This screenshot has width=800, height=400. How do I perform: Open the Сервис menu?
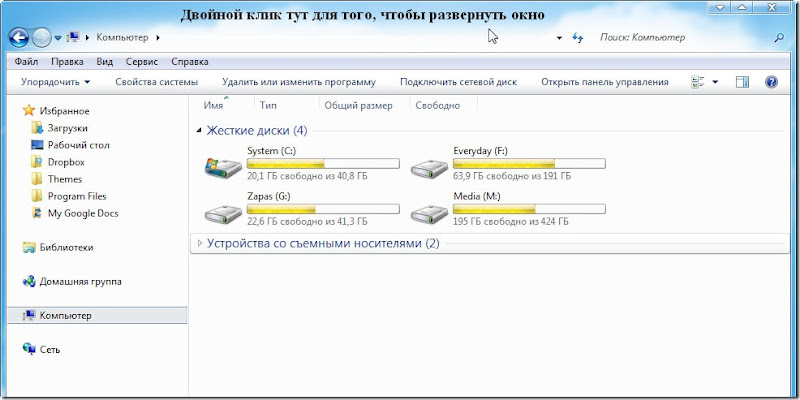[x=142, y=62]
